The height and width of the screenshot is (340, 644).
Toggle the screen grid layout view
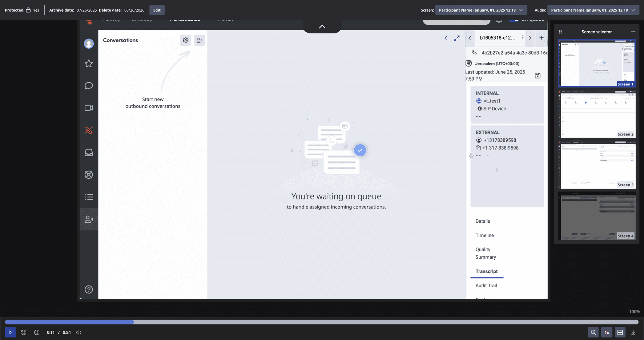click(x=620, y=332)
